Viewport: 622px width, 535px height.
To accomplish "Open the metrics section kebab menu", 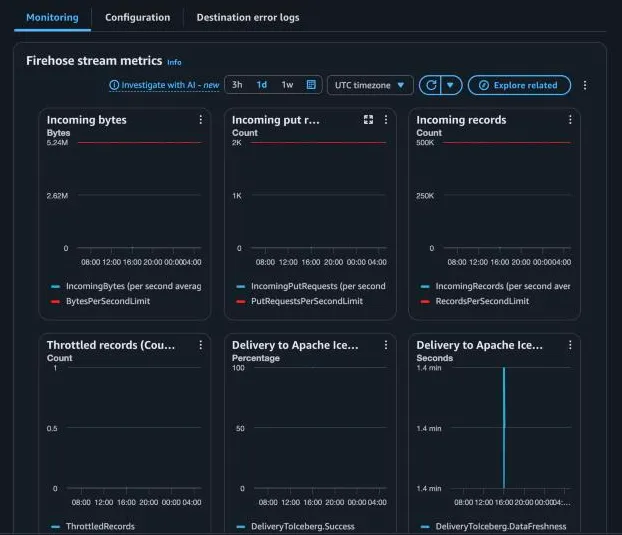I will 585,85.
